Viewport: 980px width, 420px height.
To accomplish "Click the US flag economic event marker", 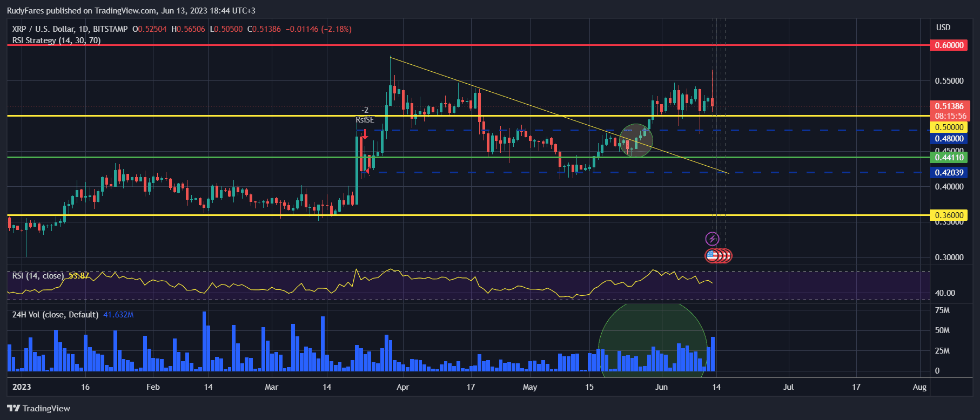I will 713,255.
